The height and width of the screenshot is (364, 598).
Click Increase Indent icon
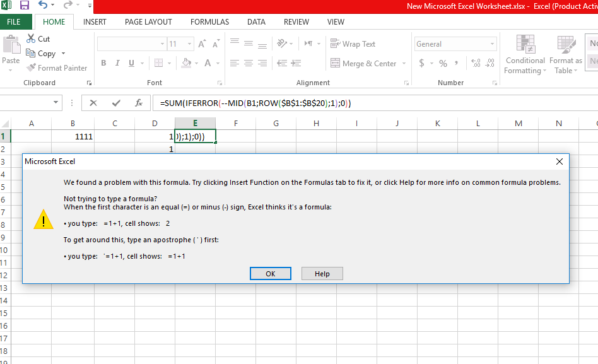click(296, 63)
